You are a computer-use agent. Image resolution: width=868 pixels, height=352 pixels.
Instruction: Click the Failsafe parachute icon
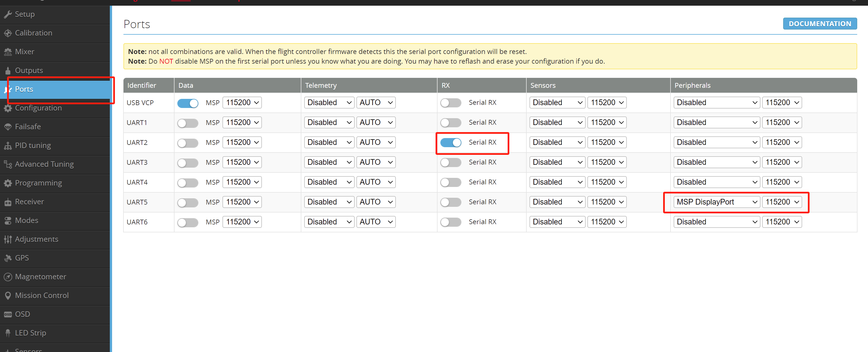(x=8, y=127)
